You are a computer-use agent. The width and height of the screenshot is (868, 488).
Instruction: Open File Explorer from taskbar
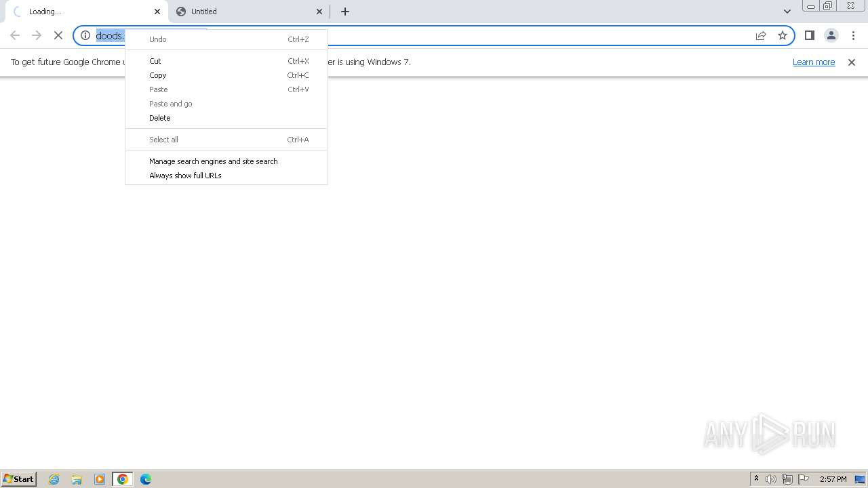(77, 479)
